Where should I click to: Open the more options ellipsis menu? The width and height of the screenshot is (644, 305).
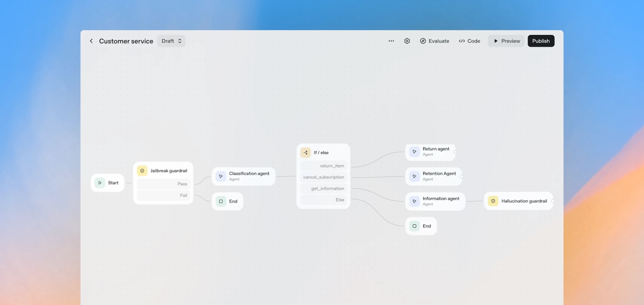click(x=391, y=41)
